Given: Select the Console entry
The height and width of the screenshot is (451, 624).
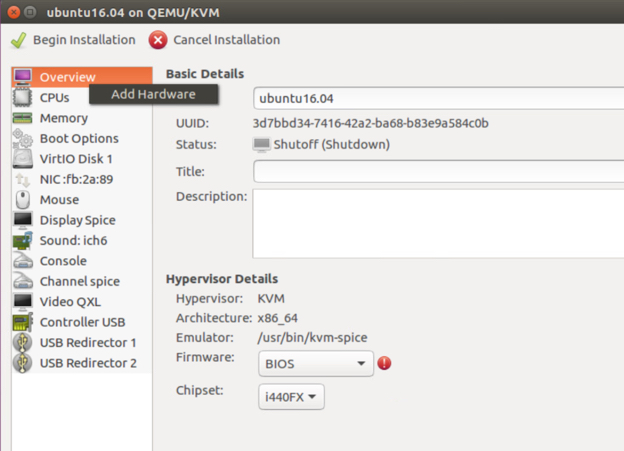Looking at the screenshot, I should tap(82, 261).
